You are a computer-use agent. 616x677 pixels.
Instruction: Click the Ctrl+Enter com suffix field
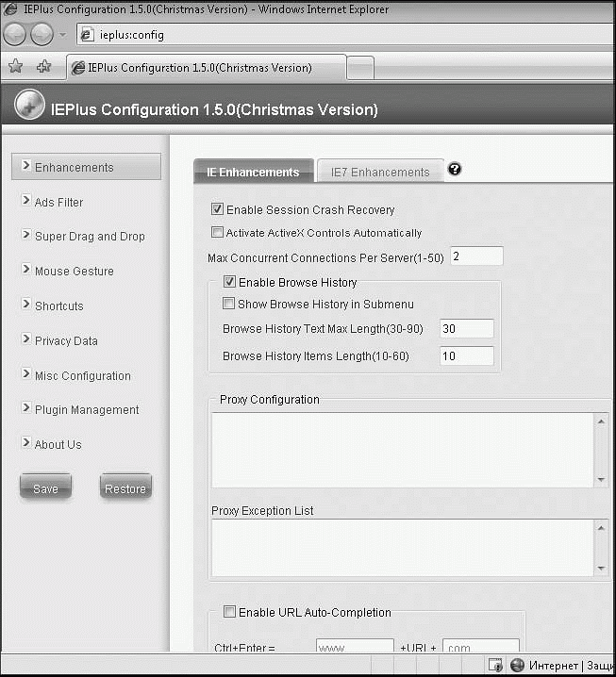click(x=481, y=646)
